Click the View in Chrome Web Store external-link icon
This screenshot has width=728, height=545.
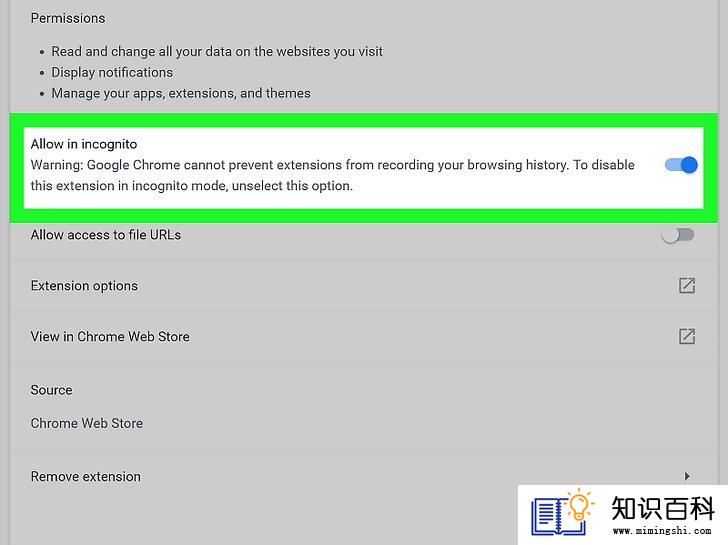[x=687, y=336]
